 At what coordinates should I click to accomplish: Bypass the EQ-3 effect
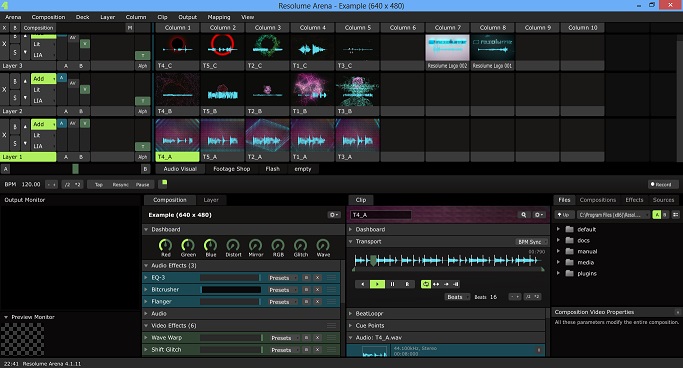pyautogui.click(x=306, y=278)
